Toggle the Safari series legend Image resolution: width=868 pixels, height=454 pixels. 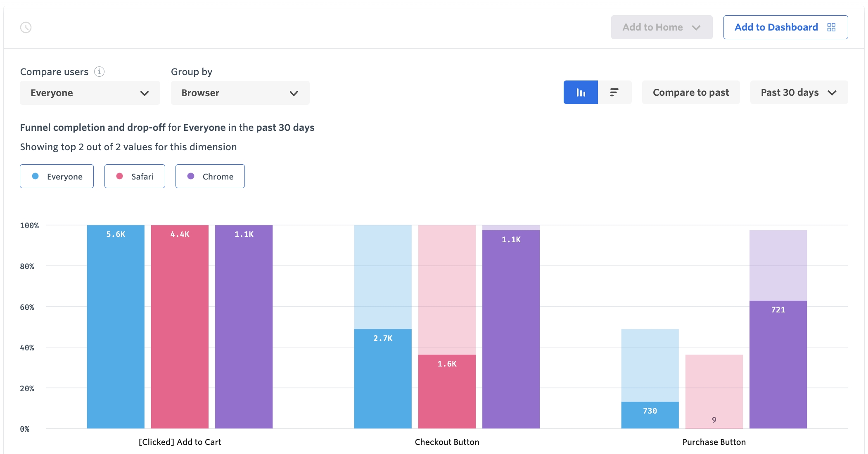[135, 177]
